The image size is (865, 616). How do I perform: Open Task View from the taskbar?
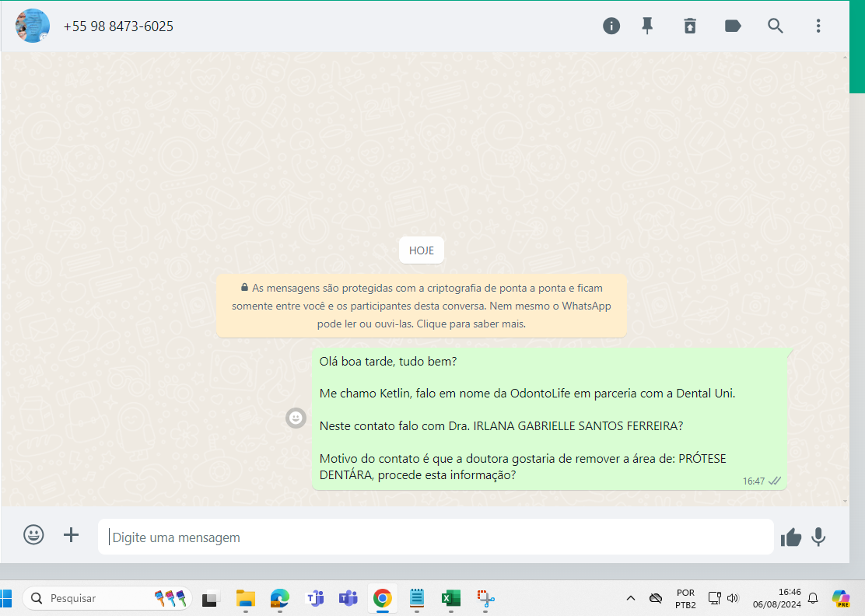(x=210, y=598)
